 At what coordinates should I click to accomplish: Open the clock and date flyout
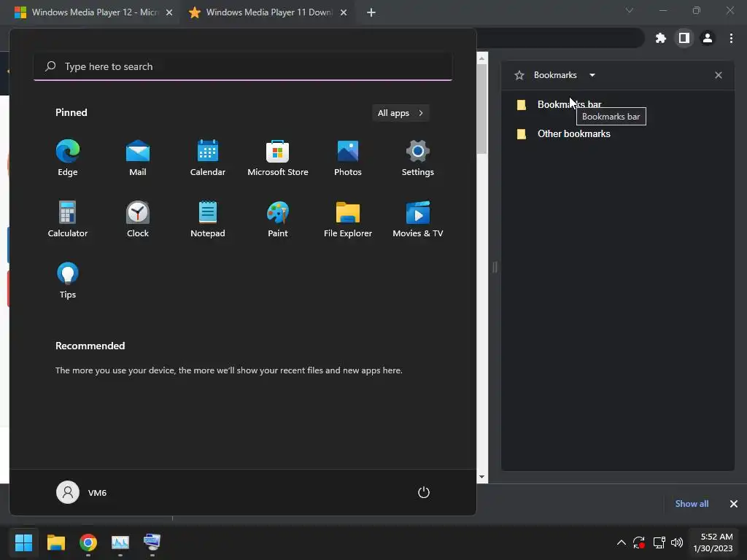[x=713, y=542]
